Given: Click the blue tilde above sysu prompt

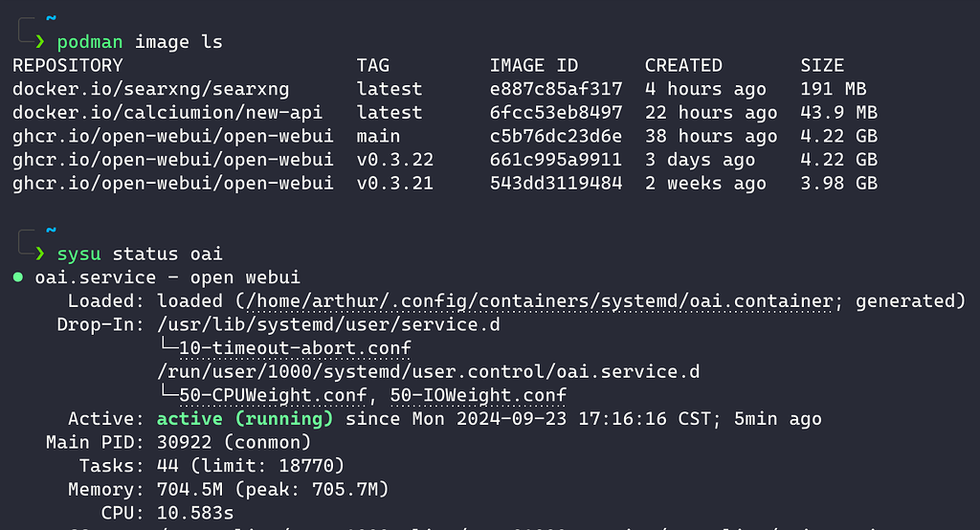Looking at the screenshot, I should [52, 230].
